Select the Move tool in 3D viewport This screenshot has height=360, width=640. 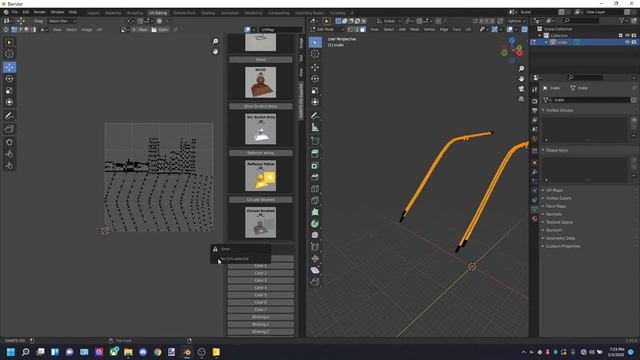[x=315, y=67]
